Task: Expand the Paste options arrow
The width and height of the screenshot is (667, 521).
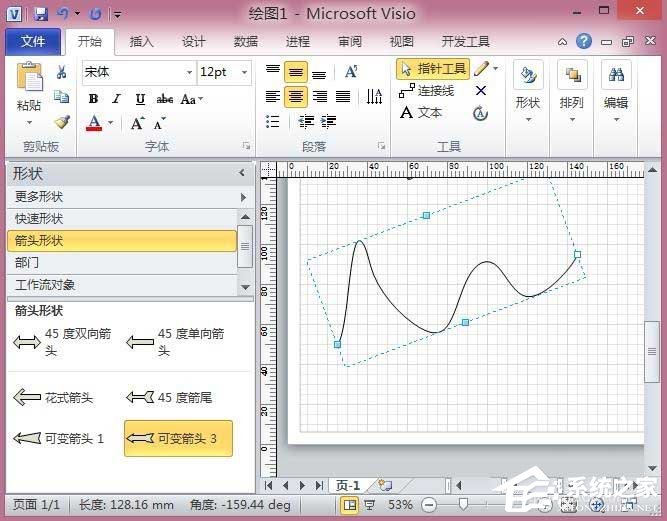Action: (x=29, y=122)
